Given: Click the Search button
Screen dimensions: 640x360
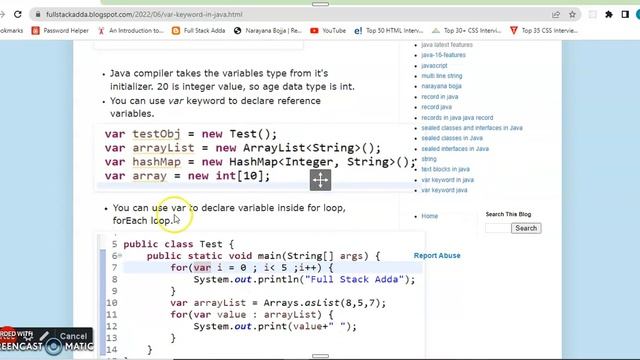Looking at the screenshot, I should tap(526, 228).
